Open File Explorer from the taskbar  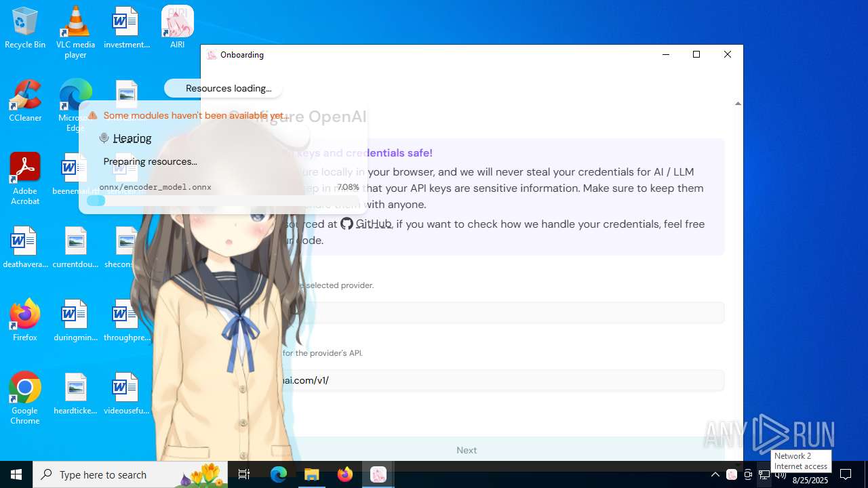(x=311, y=474)
